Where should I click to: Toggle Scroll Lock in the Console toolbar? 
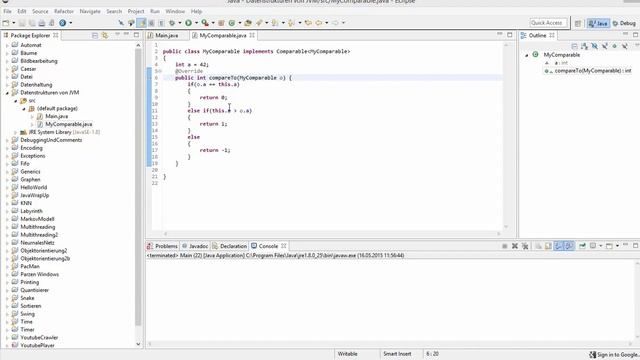point(548,246)
